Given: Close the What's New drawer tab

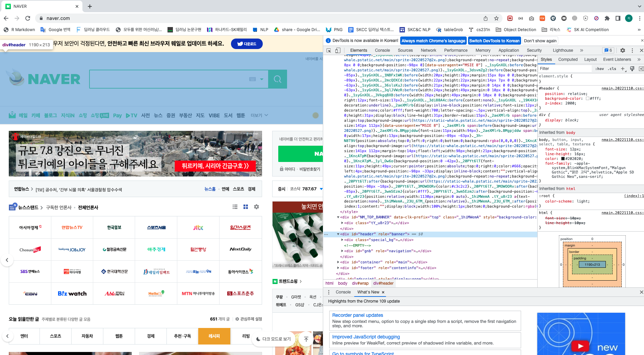Looking at the screenshot, I should 383,292.
